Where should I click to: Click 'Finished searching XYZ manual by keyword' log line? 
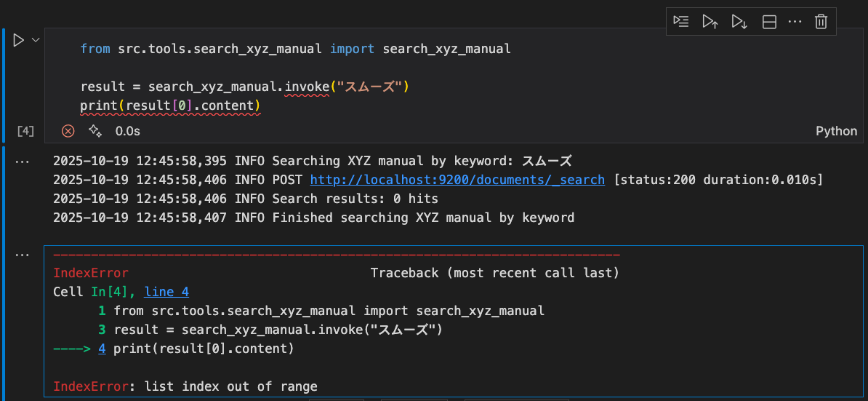click(314, 218)
